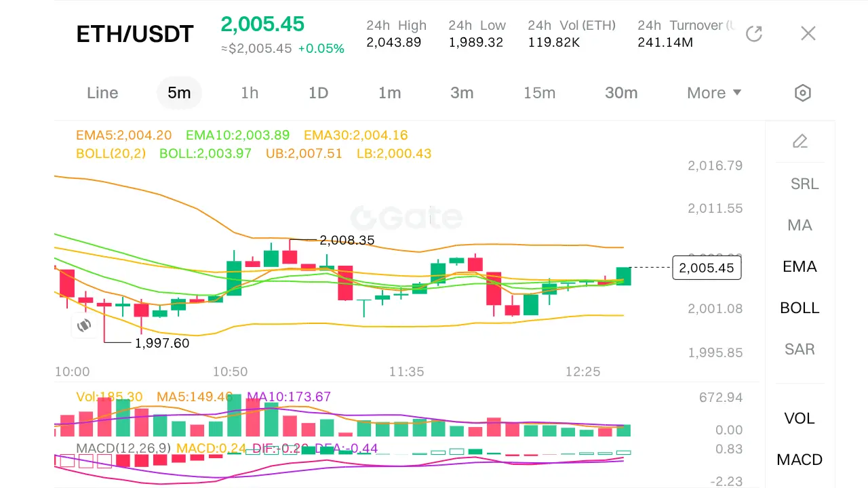The image size is (868, 488).
Task: Click the ETH/USDT pair title
Action: pos(135,34)
